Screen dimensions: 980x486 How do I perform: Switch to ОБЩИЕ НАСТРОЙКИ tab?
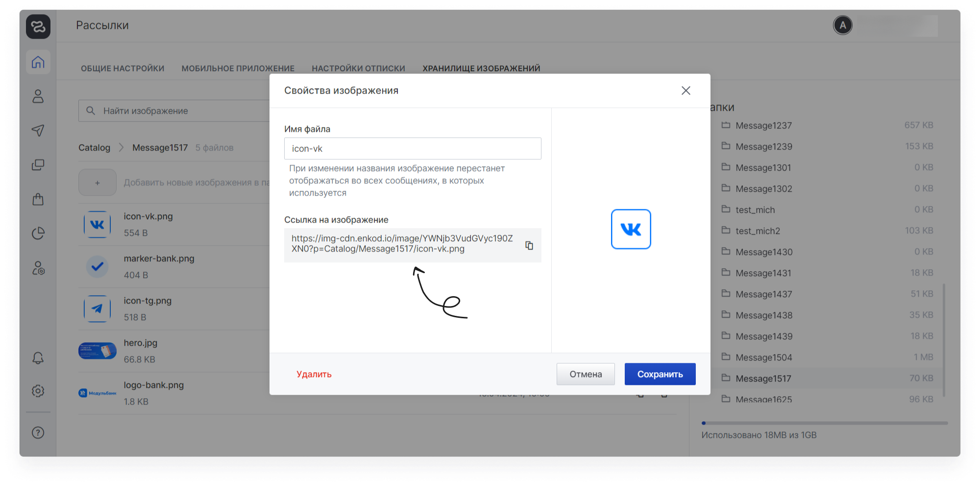pyautogui.click(x=122, y=68)
